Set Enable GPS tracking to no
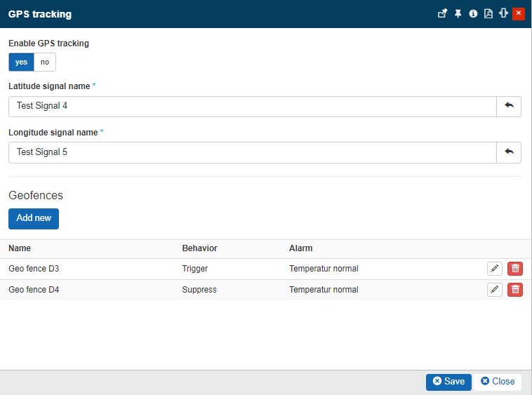The image size is (532, 395). point(45,62)
